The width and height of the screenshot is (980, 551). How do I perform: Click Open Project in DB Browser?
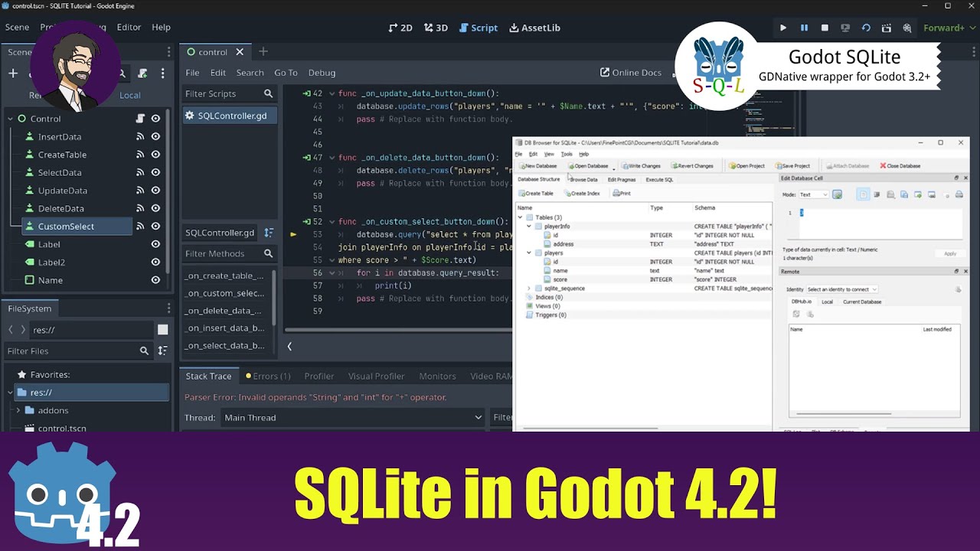click(746, 166)
